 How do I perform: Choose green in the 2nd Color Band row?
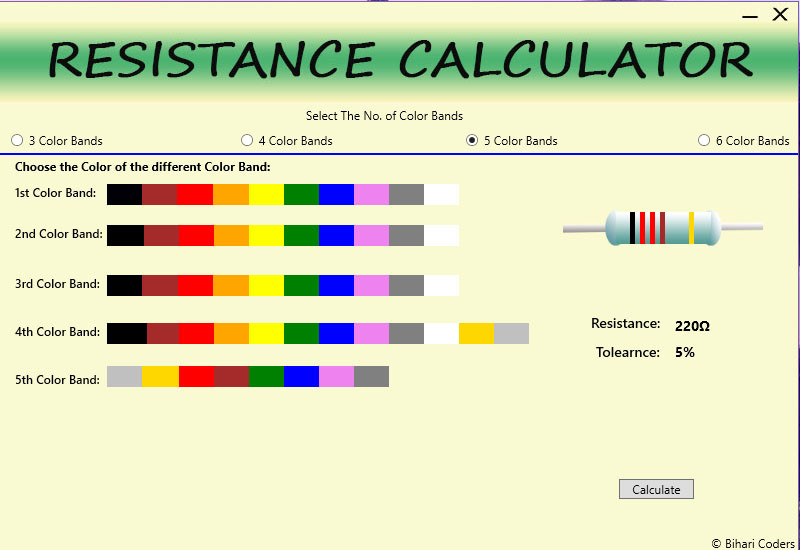(x=302, y=235)
